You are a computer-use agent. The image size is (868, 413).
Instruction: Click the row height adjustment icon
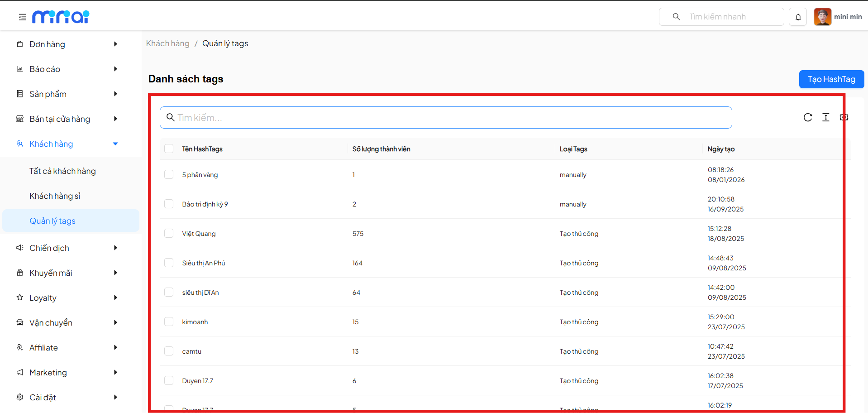pos(825,118)
